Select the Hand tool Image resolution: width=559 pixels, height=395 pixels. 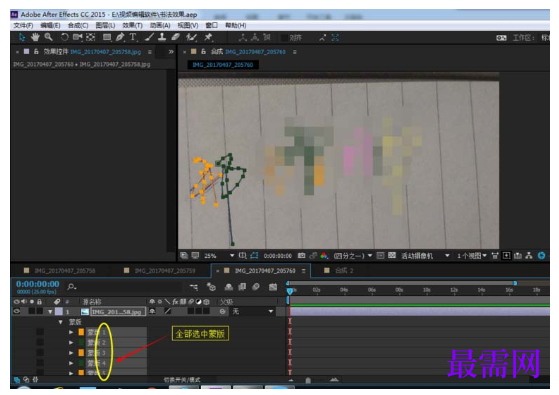[35, 37]
